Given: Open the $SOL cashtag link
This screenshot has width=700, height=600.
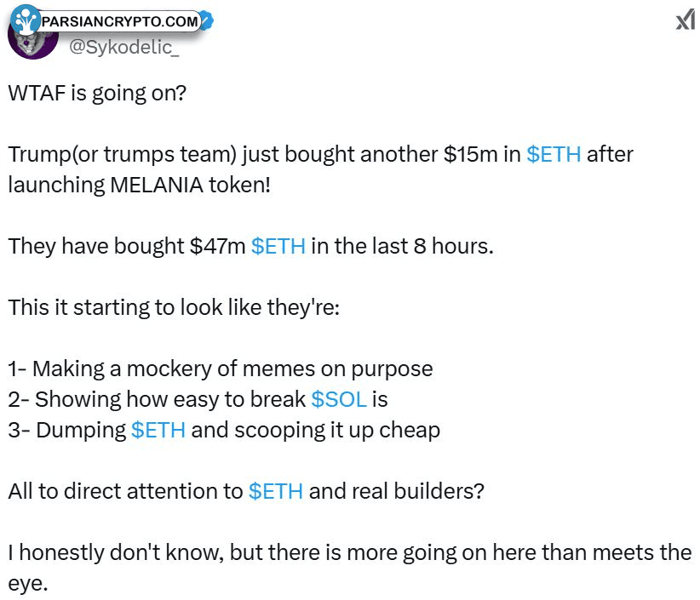Looking at the screenshot, I should point(339,399).
